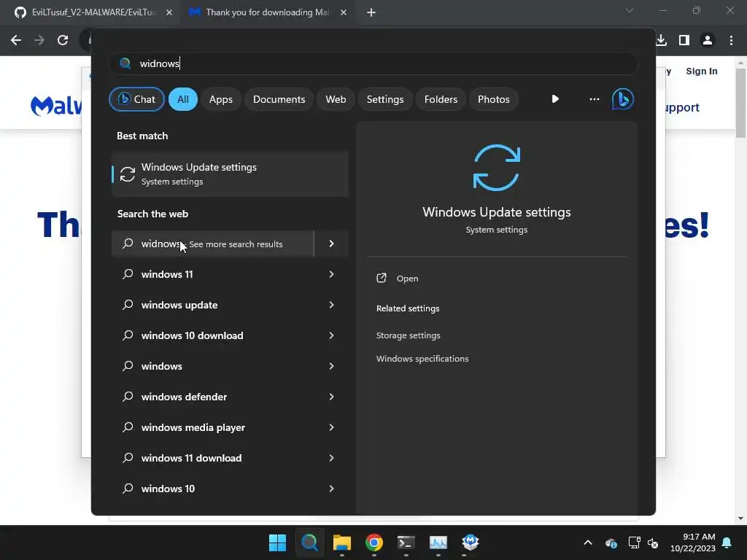Screen dimensions: 747x560
Task: Select the Apps search filter
Action: (220, 99)
